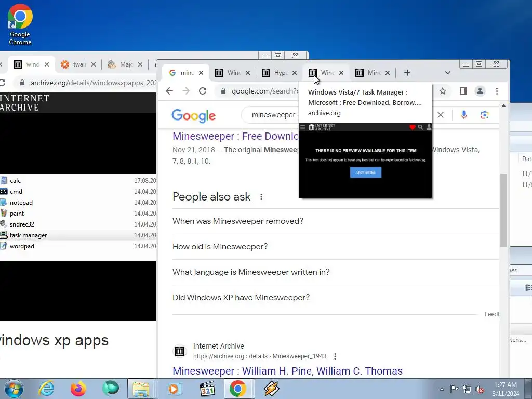Open Chrome profile avatar

[480, 91]
